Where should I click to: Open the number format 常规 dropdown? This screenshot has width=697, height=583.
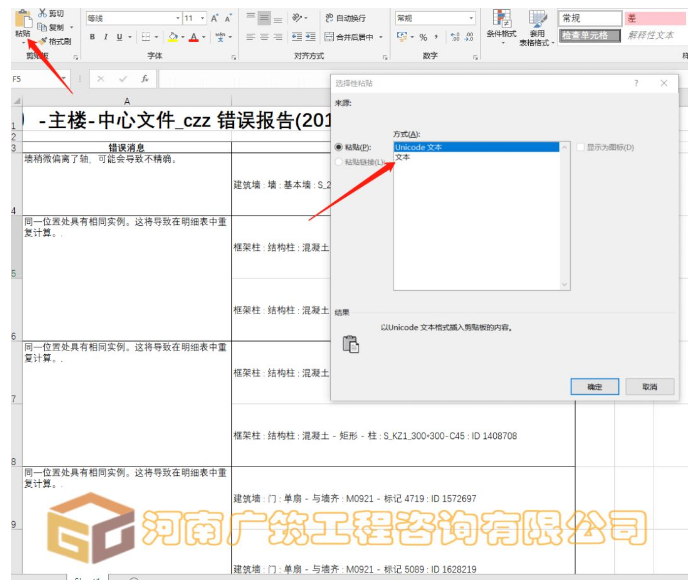tap(471, 18)
